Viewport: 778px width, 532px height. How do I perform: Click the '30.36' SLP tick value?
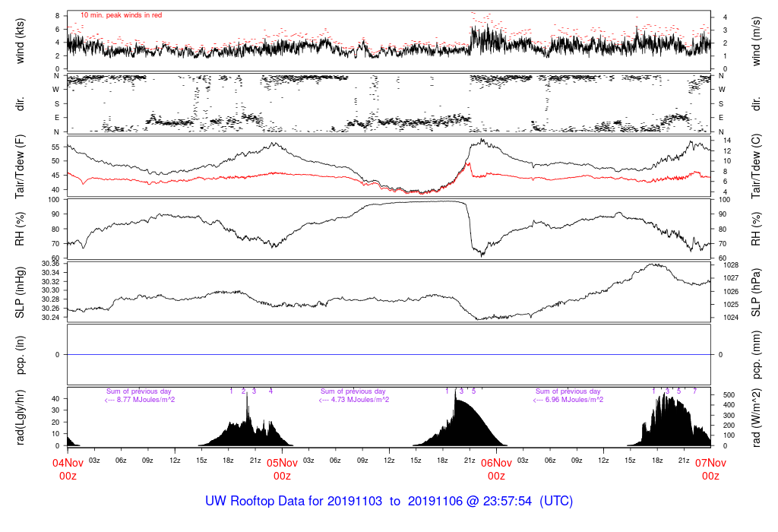pos(51,264)
